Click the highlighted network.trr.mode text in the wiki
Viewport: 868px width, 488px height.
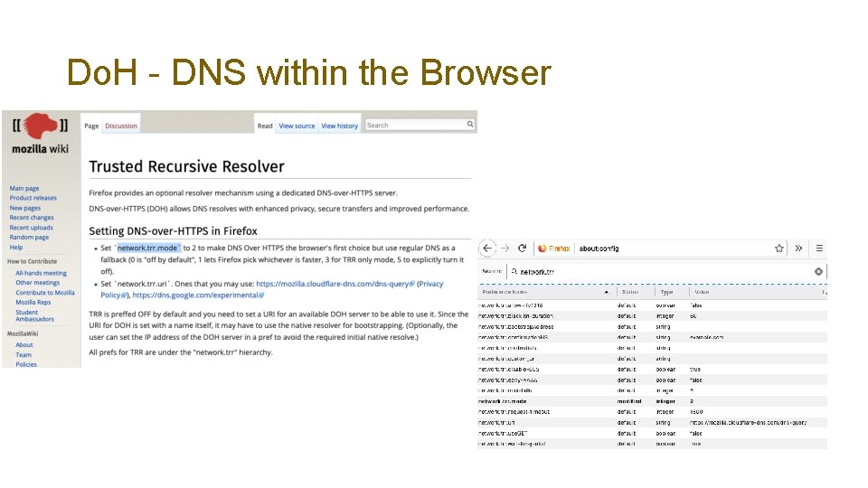click(147, 248)
